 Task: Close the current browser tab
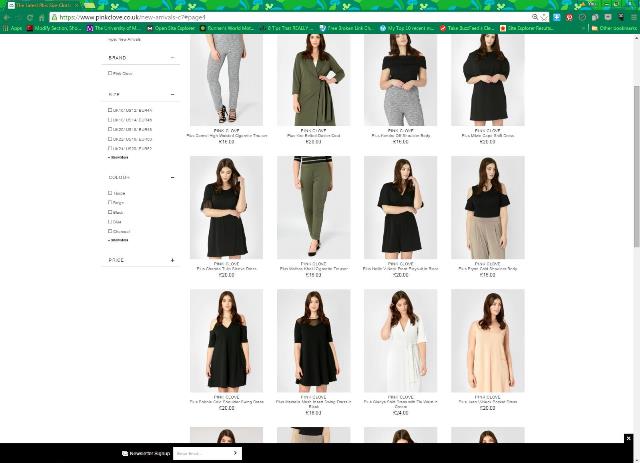pos(76,5)
